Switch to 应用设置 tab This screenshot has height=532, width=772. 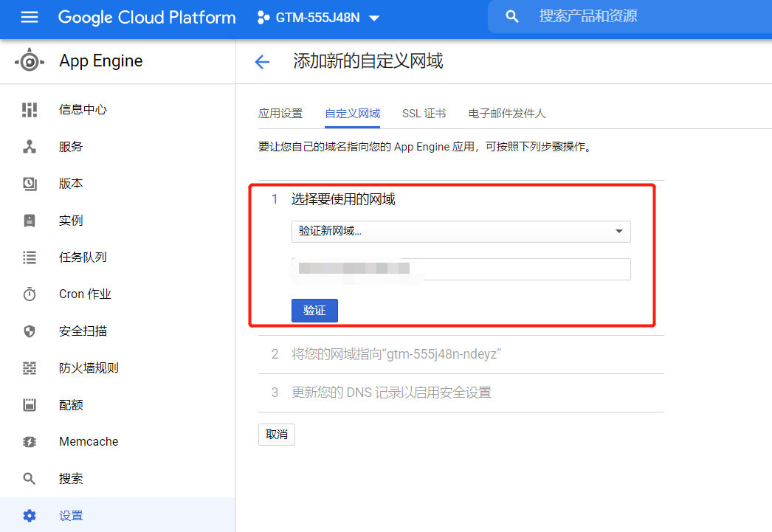pos(280,114)
